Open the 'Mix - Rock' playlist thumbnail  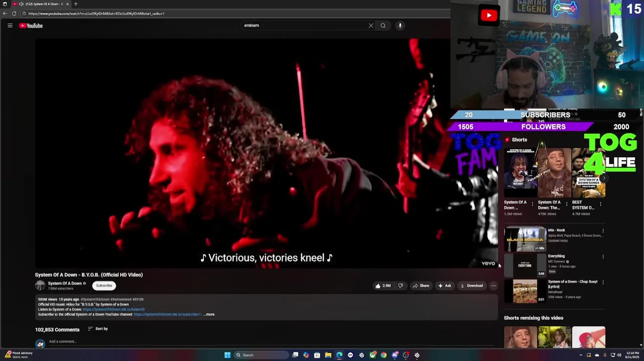525,239
